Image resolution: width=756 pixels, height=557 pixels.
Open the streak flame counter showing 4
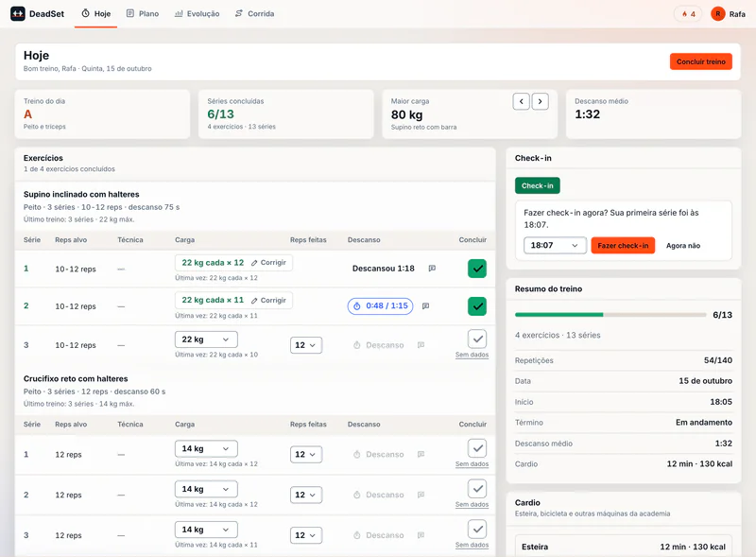(x=688, y=14)
